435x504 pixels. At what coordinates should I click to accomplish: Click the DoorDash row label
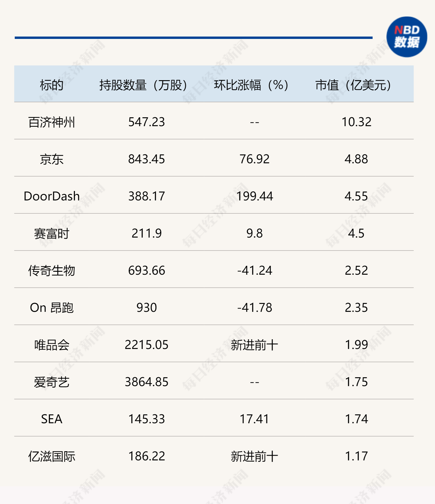(x=52, y=196)
